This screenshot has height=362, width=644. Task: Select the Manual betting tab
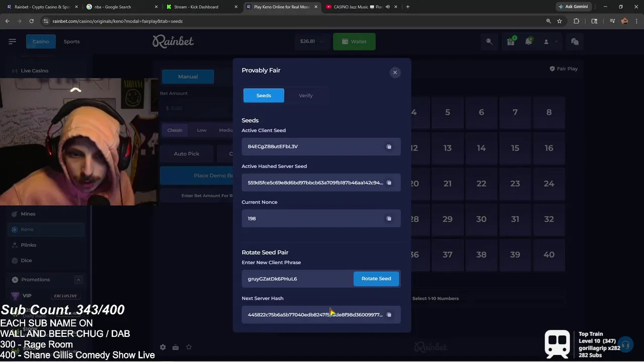(188, 76)
